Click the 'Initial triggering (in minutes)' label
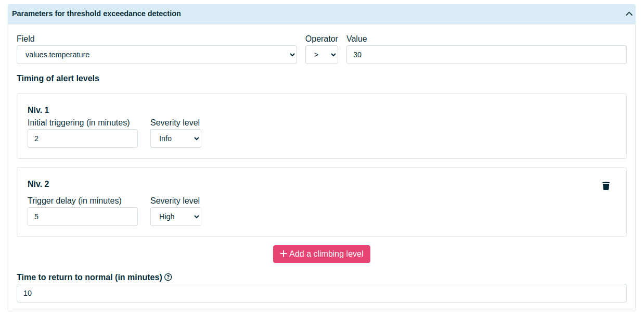The image size is (644, 315). pyautogui.click(x=79, y=122)
